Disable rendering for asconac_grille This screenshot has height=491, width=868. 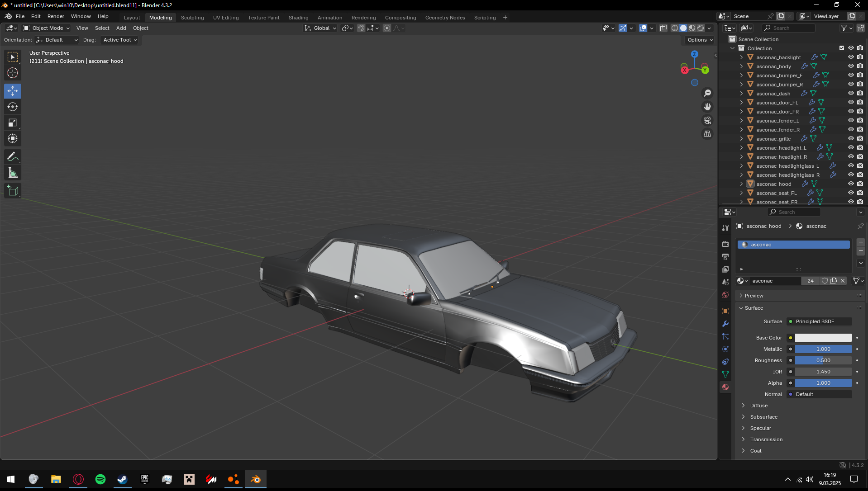pyautogui.click(x=860, y=139)
